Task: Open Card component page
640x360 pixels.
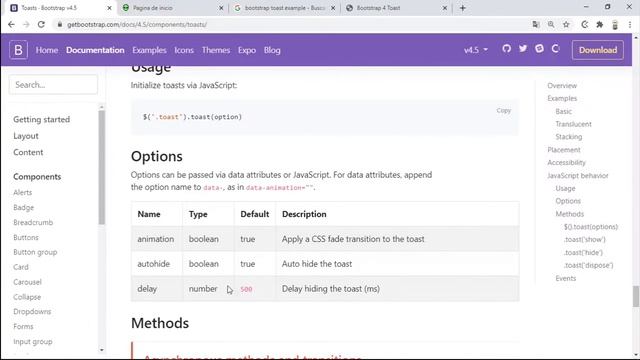Action: point(21,267)
